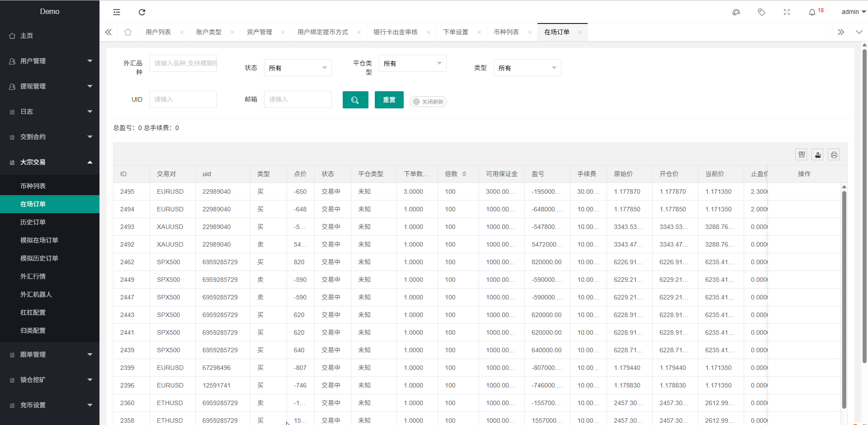The height and width of the screenshot is (425, 868).
Task: Open the theme palette icon
Action: point(736,12)
